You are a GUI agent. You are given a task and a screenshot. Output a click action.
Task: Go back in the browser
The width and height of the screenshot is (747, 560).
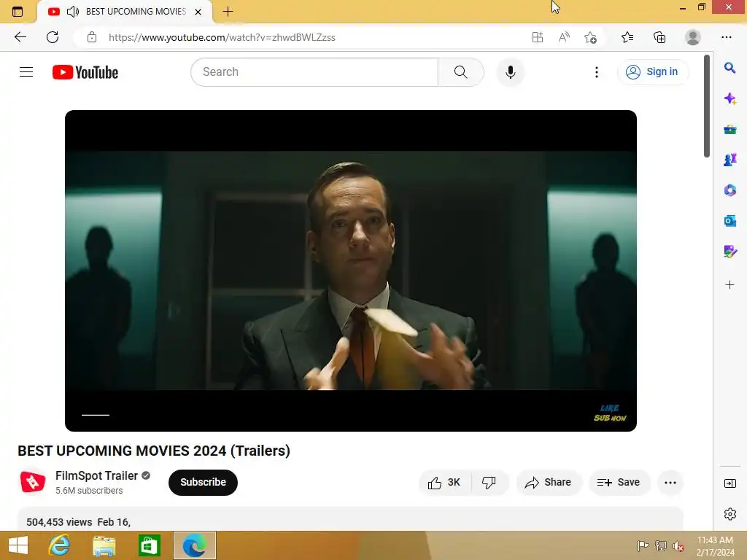20,37
